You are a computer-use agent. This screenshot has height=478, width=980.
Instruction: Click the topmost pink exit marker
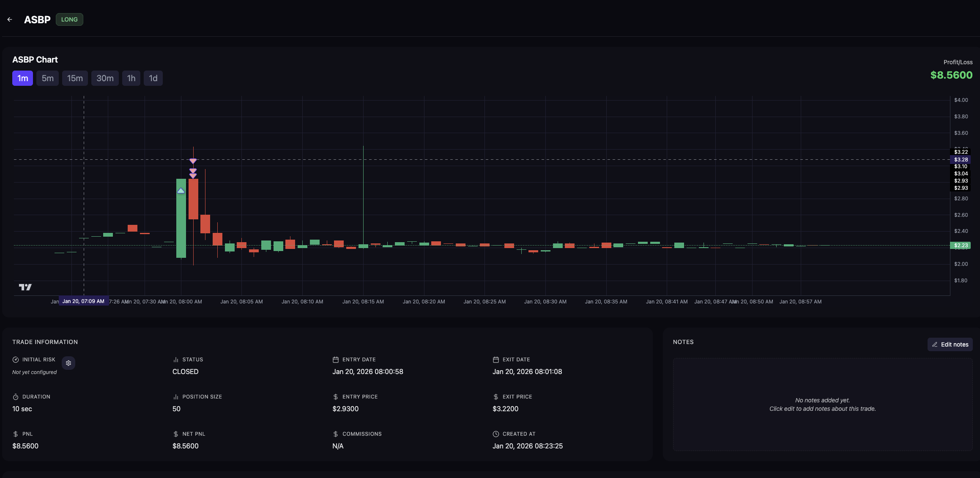point(193,161)
